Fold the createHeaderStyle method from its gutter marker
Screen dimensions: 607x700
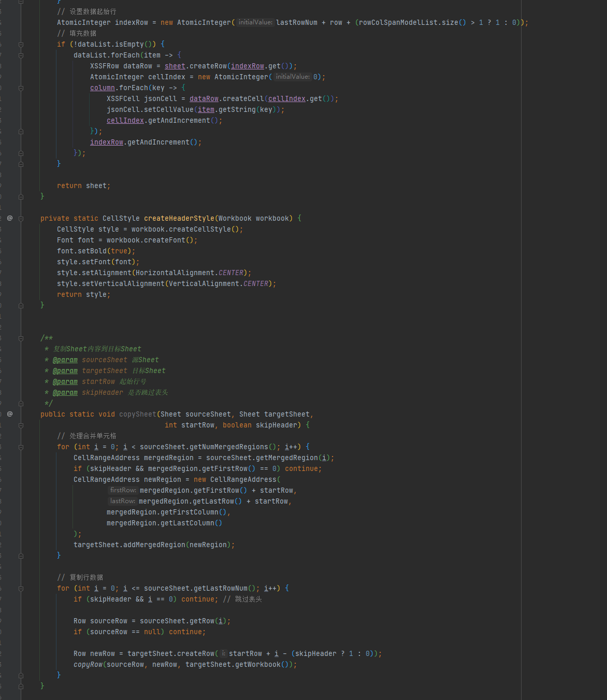[21, 219]
